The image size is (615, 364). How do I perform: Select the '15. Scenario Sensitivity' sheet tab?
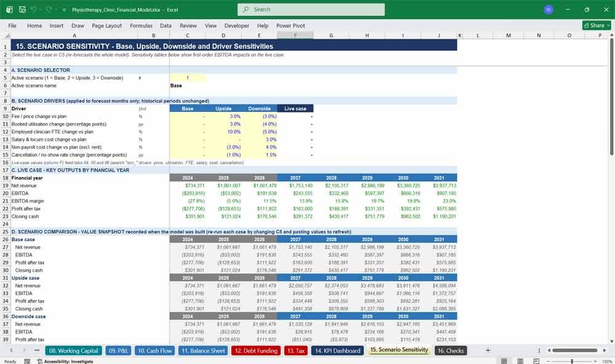[399, 350]
